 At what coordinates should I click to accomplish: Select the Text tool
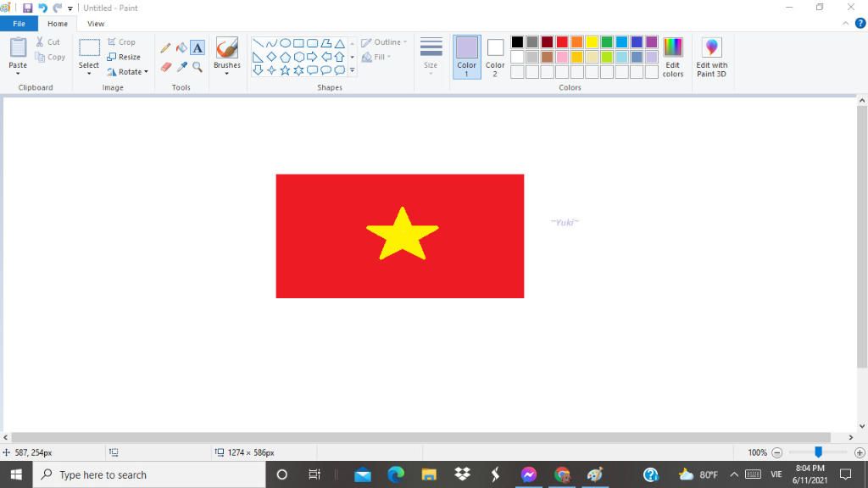[x=198, y=47]
